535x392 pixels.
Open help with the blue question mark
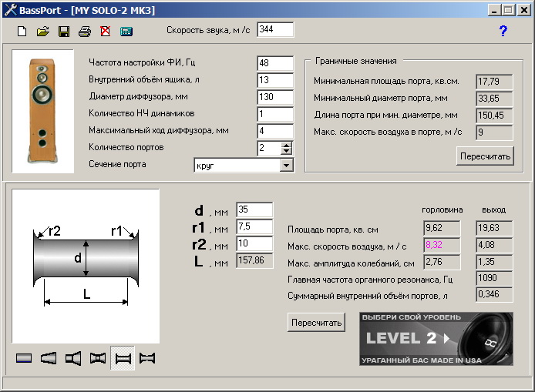pos(503,31)
